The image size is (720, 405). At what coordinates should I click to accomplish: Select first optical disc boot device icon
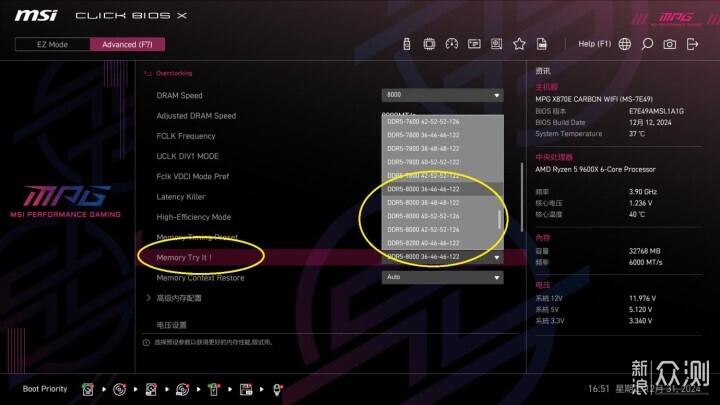[x=119, y=389]
